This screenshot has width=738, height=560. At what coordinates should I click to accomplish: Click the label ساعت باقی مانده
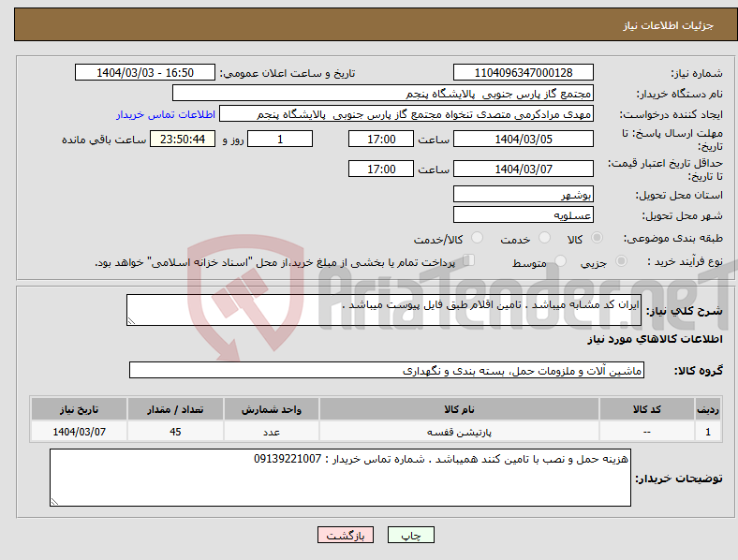point(104,140)
